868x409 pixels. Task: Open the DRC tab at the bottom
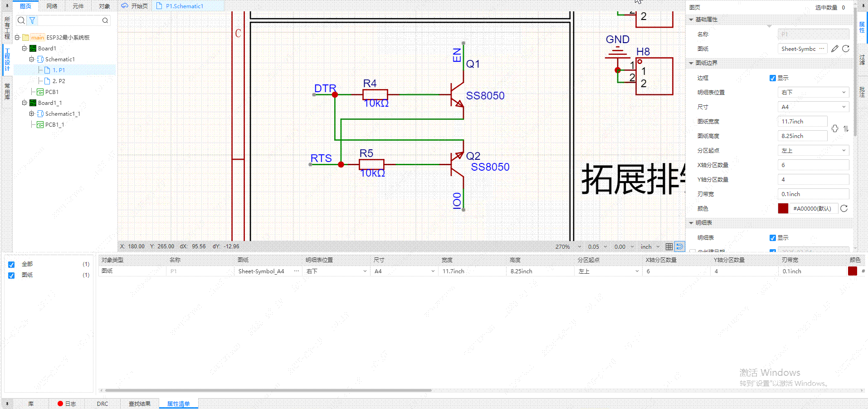[x=102, y=404]
